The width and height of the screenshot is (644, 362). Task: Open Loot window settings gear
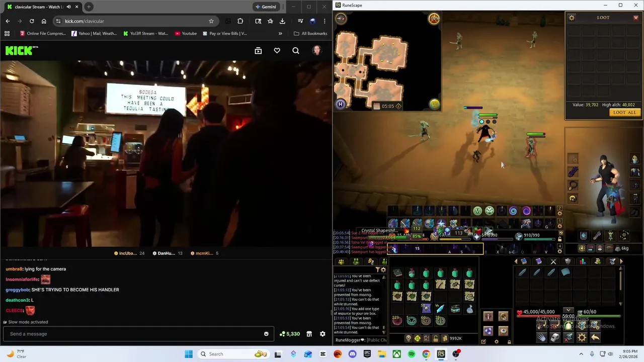pyautogui.click(x=572, y=18)
